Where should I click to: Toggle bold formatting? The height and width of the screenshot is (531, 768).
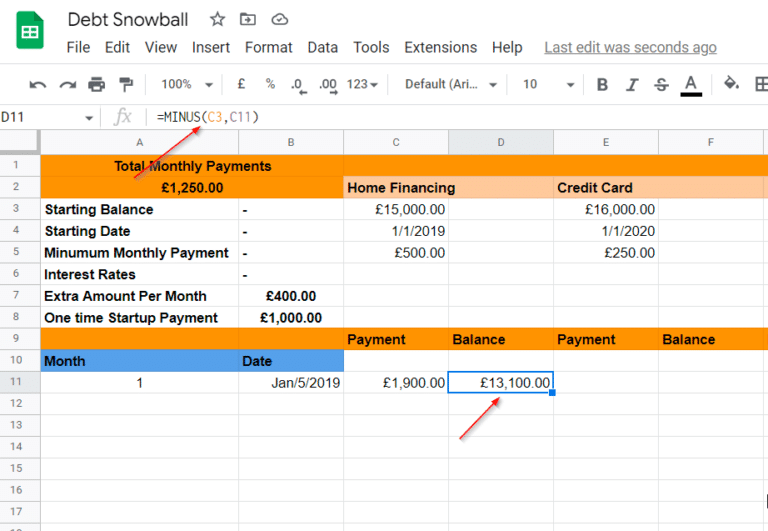point(602,85)
